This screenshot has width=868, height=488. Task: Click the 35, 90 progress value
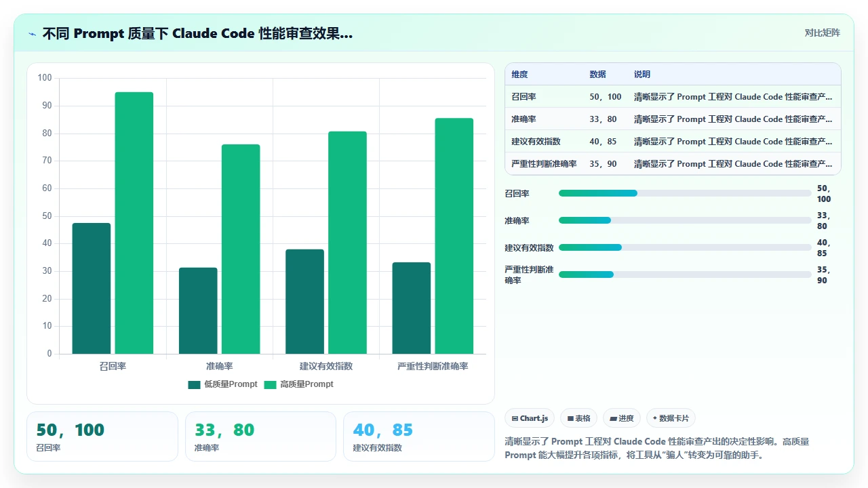823,274
